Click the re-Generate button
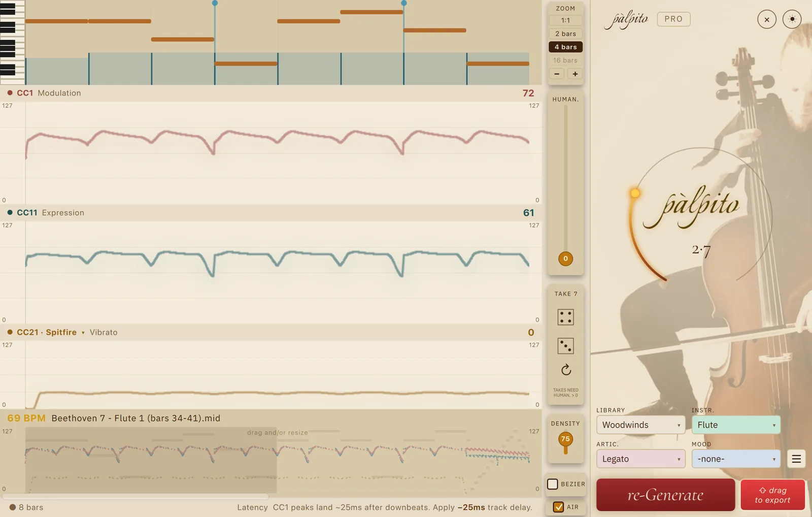812x517 pixels. coord(665,495)
